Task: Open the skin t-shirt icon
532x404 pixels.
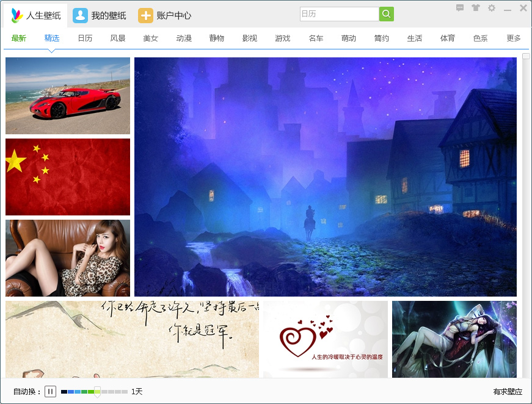Action: point(476,8)
